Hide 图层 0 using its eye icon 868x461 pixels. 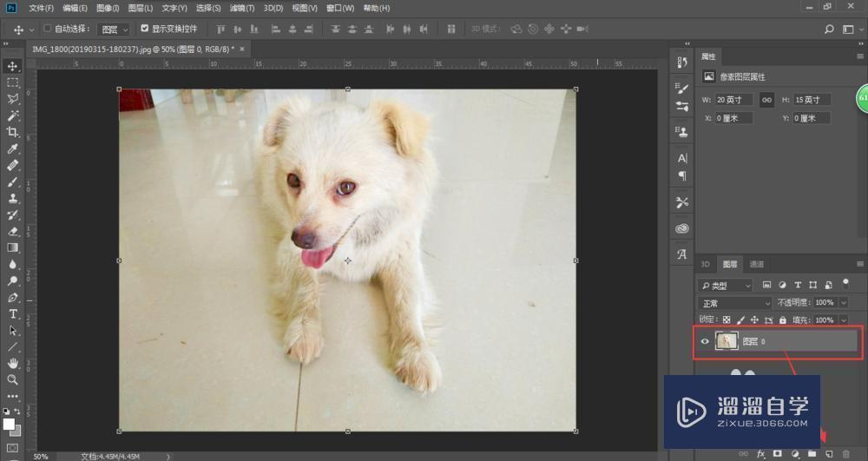coord(705,342)
